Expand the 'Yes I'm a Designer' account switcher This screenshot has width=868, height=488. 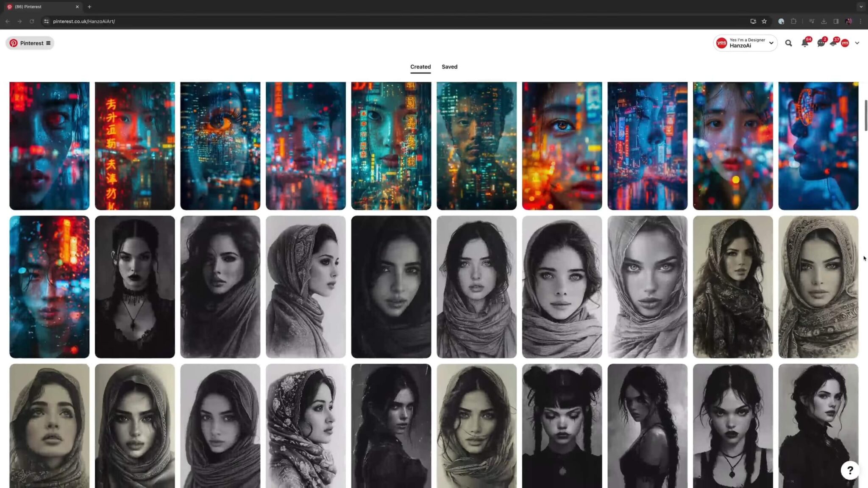(x=745, y=43)
